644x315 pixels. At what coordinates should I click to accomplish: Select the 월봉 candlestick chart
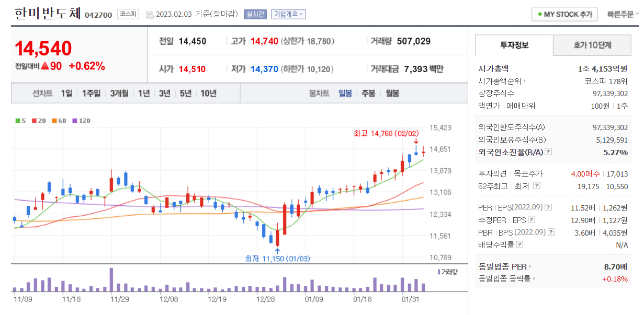point(392,94)
